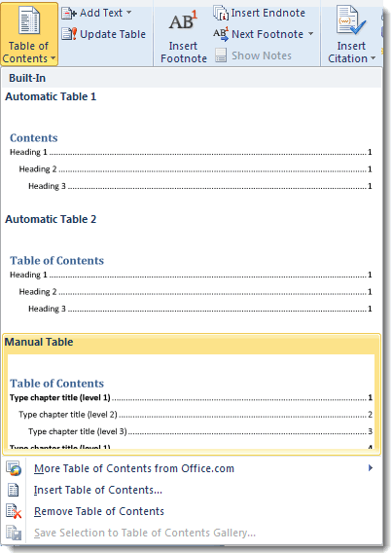
Task: Expand the Add Text dropdown arrow
Action: coord(129,13)
